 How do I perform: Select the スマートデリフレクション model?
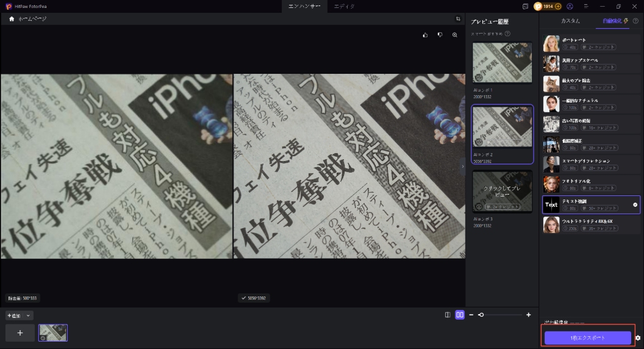(x=592, y=164)
